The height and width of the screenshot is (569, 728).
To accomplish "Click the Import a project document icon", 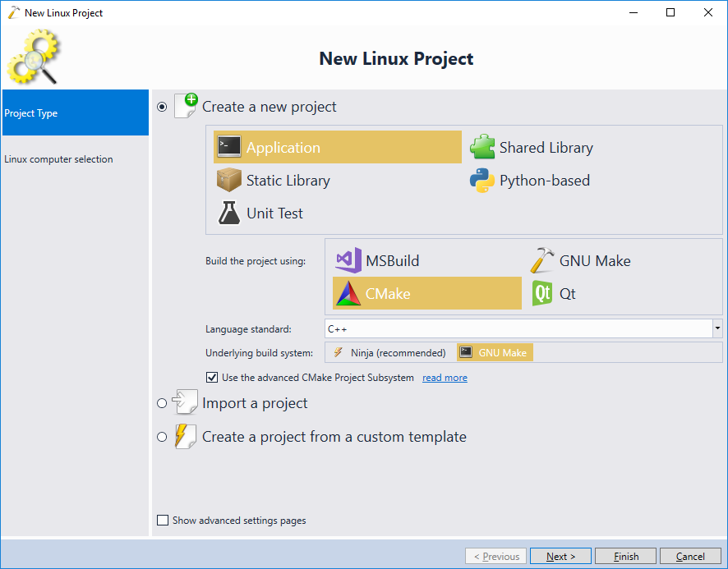I will click(x=185, y=402).
